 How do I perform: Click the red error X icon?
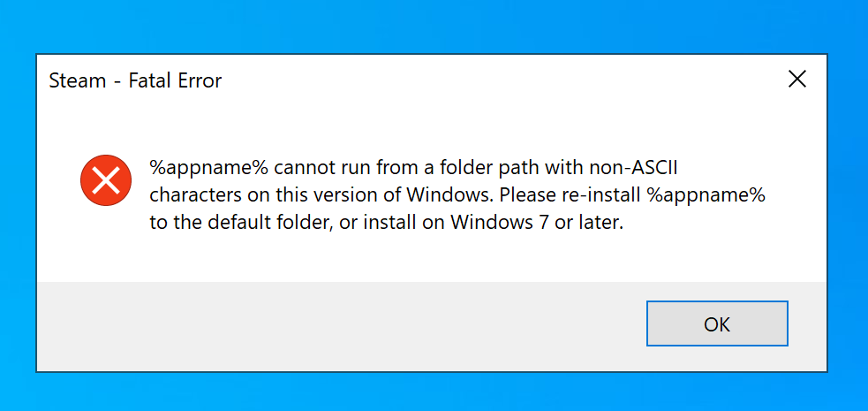(x=105, y=180)
